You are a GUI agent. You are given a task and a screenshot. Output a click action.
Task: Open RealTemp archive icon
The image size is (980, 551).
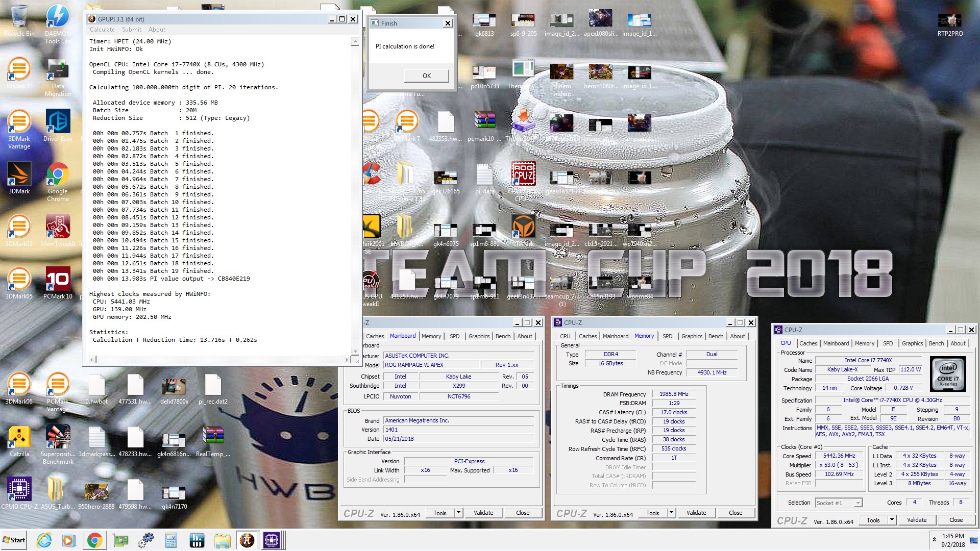pos(213,441)
